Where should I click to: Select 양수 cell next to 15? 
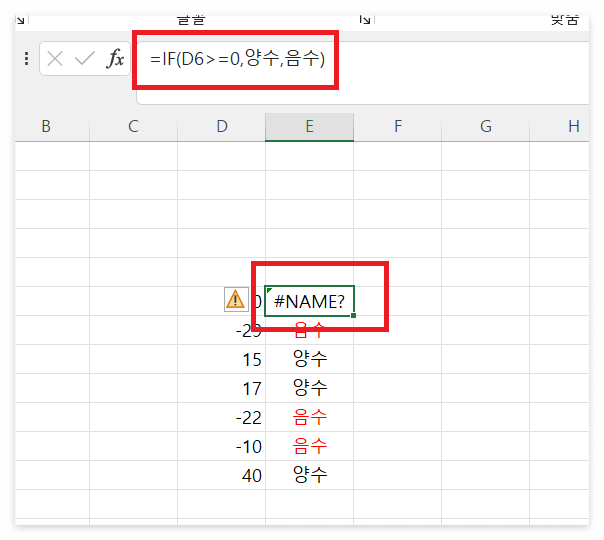tap(309, 359)
